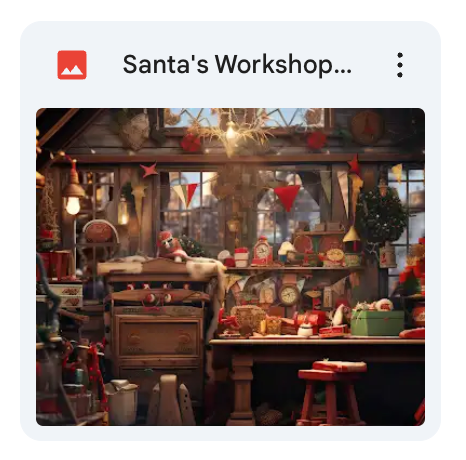Click the lit chandelier at the top center

[231, 133]
